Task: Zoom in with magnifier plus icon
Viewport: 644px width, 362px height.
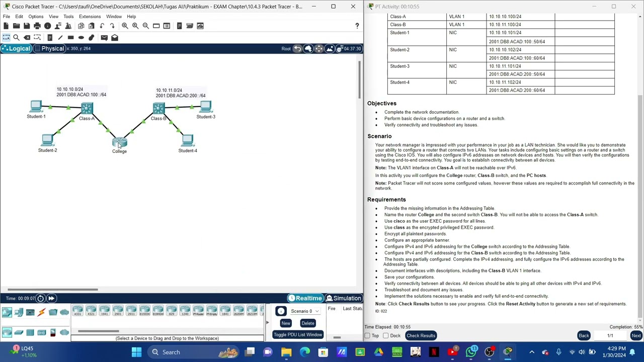Action: coord(125,26)
